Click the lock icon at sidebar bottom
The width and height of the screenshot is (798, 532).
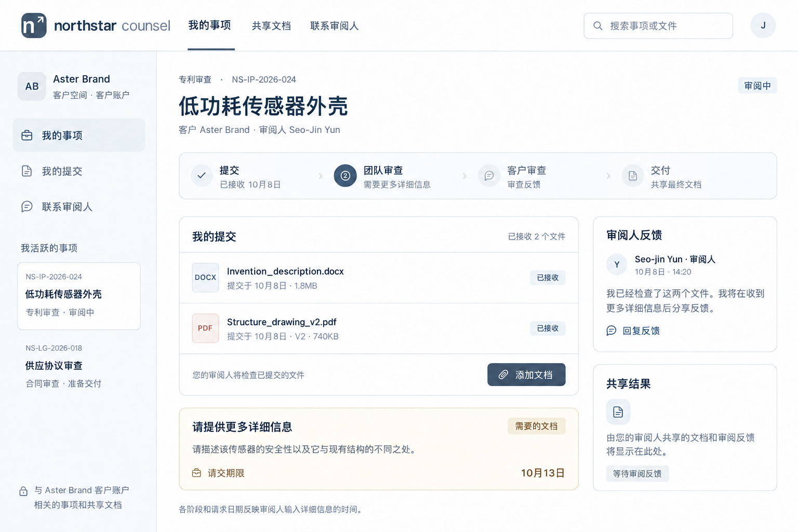23,491
